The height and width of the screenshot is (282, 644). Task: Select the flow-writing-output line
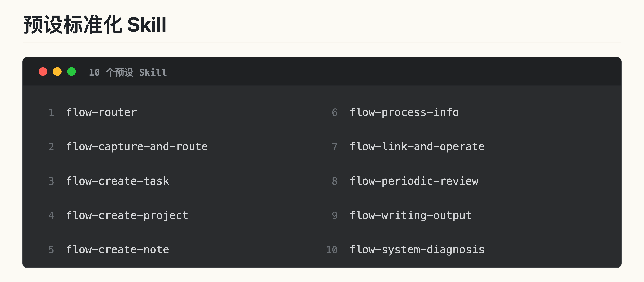(411, 216)
